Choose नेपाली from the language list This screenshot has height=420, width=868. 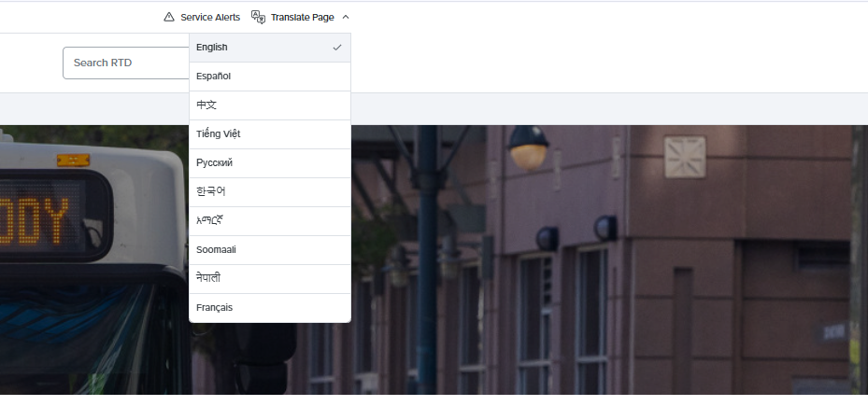(270, 278)
